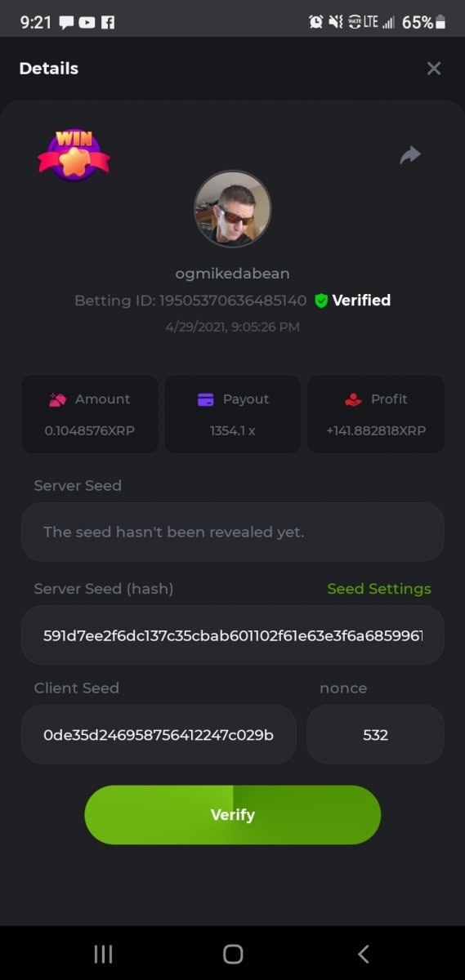Select the Server Seed hash field
The width and height of the screenshot is (465, 980).
pyautogui.click(x=233, y=635)
